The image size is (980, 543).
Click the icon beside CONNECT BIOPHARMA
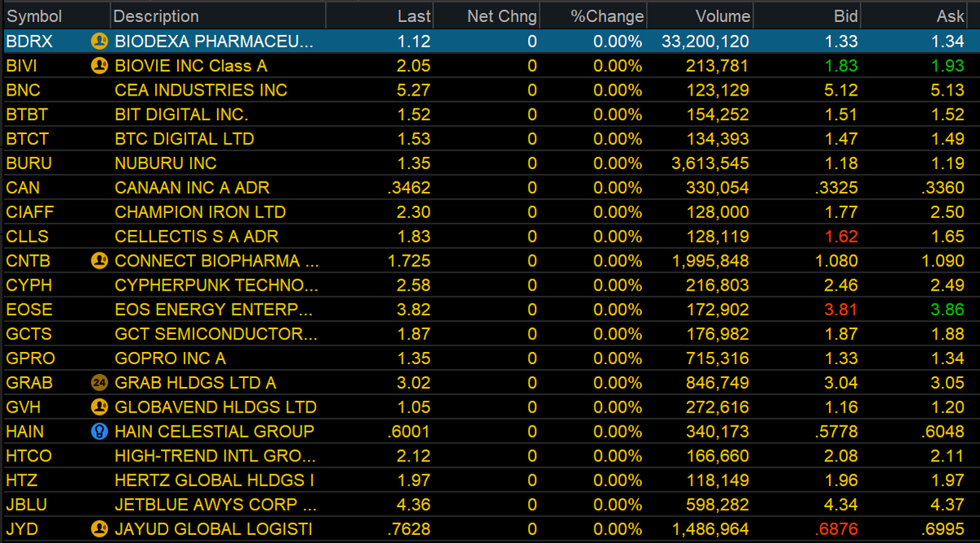coord(99,260)
